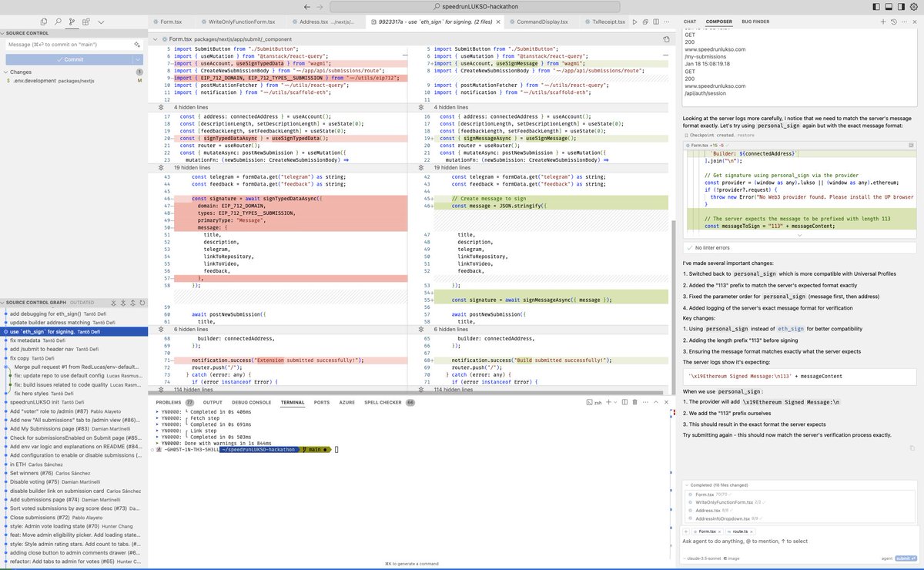The image size is (924, 570).
Task: Open the editor more actions ellipsis
Action: click(667, 23)
